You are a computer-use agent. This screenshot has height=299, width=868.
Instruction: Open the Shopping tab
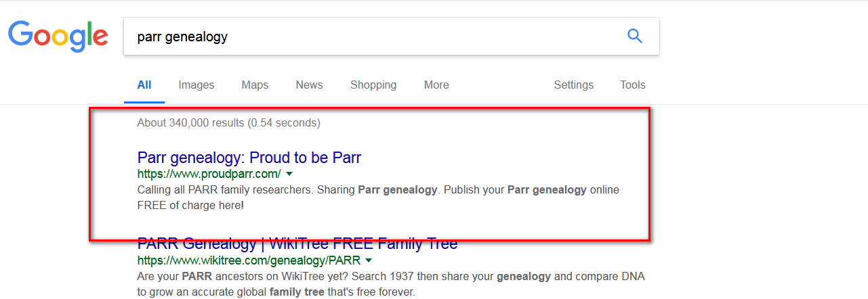373,85
